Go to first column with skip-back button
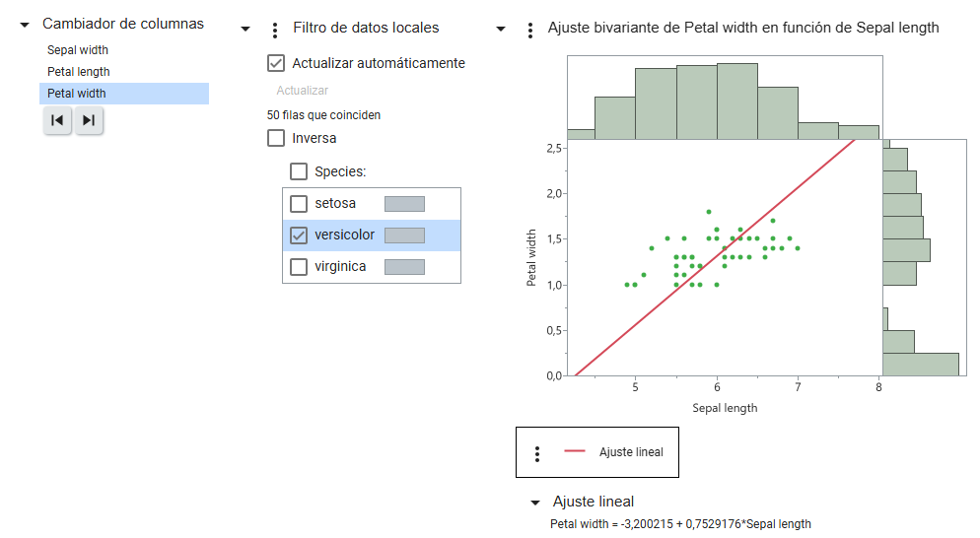Image resolution: width=980 pixels, height=538 pixels. (57, 120)
